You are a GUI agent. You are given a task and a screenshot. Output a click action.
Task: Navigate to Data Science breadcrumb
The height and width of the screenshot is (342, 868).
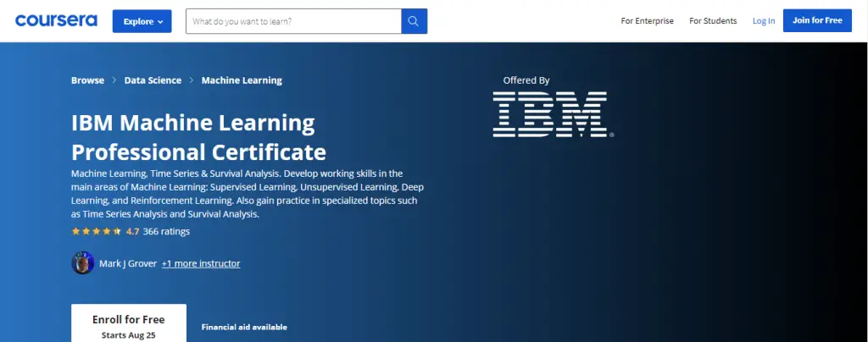(x=153, y=80)
